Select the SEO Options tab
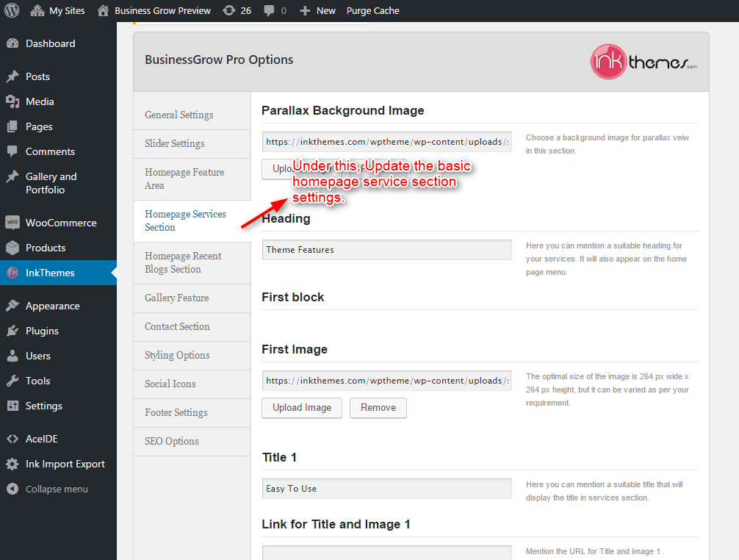This screenshot has width=739, height=560. pos(172,441)
